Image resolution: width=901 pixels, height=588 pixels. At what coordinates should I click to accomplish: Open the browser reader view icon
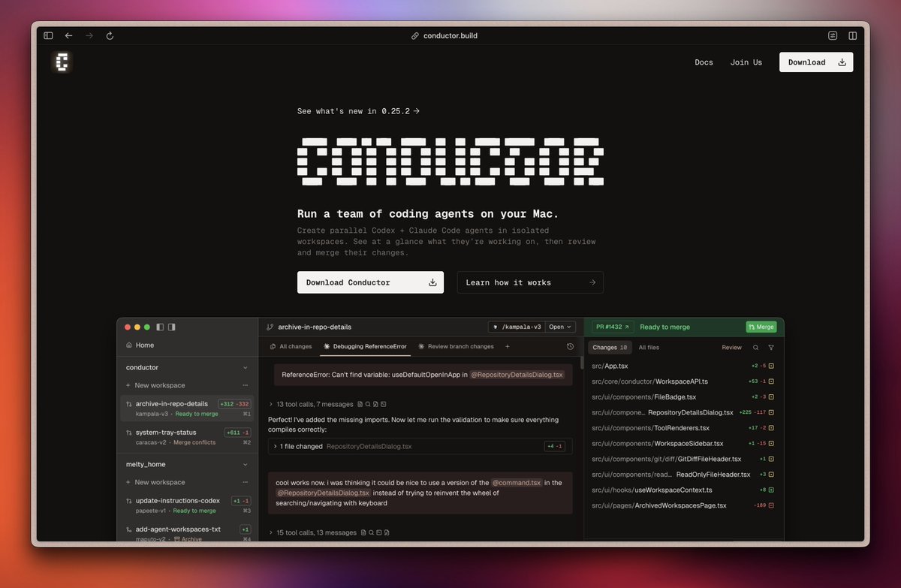(833, 35)
